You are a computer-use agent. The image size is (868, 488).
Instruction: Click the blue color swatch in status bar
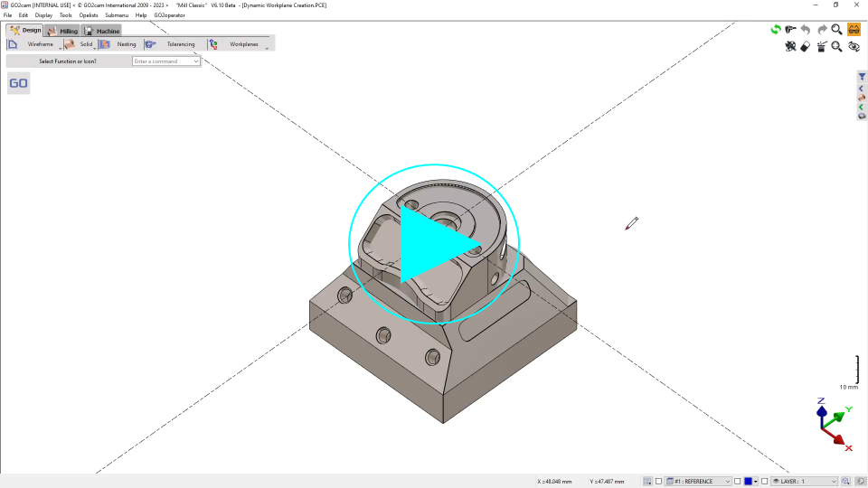tap(748, 482)
